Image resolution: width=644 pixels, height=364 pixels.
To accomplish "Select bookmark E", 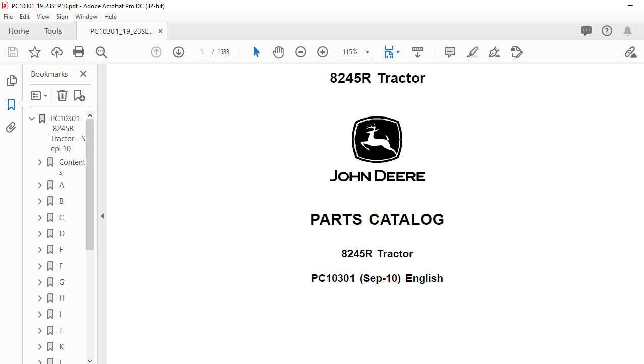I will point(61,250).
